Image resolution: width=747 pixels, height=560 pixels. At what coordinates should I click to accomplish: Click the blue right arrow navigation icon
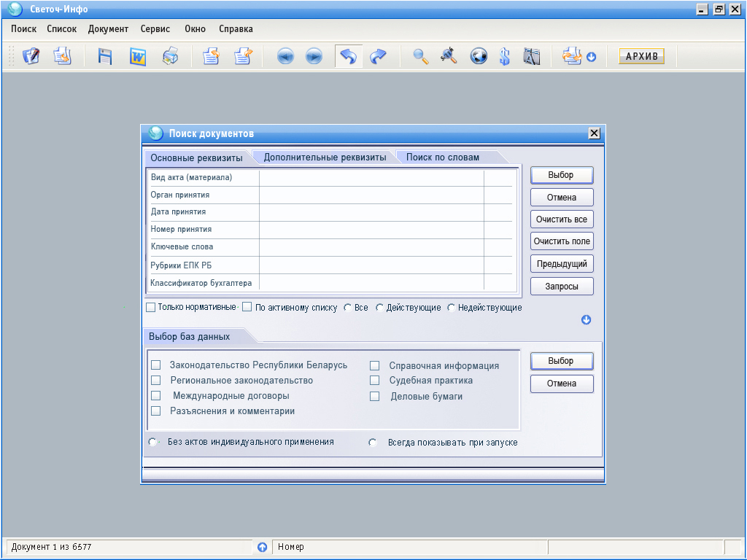tap(314, 57)
